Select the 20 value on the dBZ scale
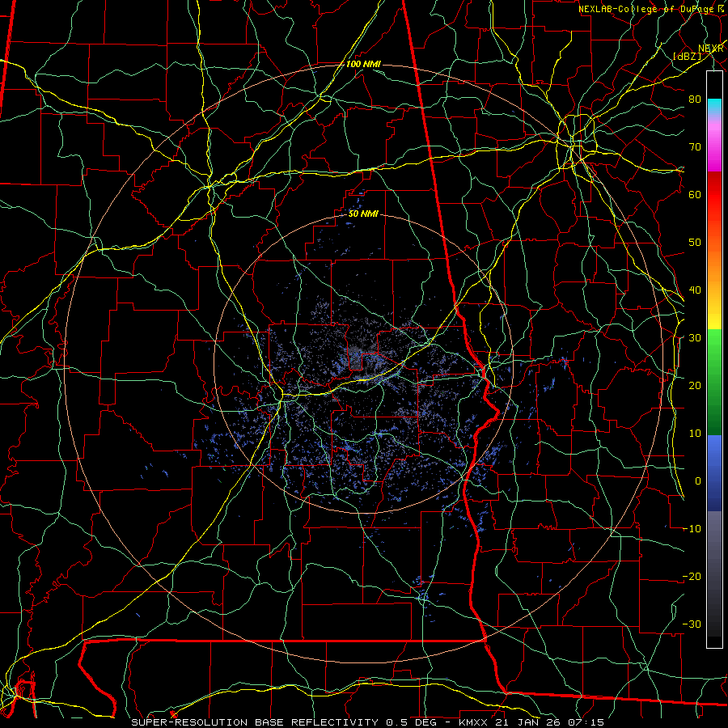This screenshot has height=728, width=728. tap(695, 385)
